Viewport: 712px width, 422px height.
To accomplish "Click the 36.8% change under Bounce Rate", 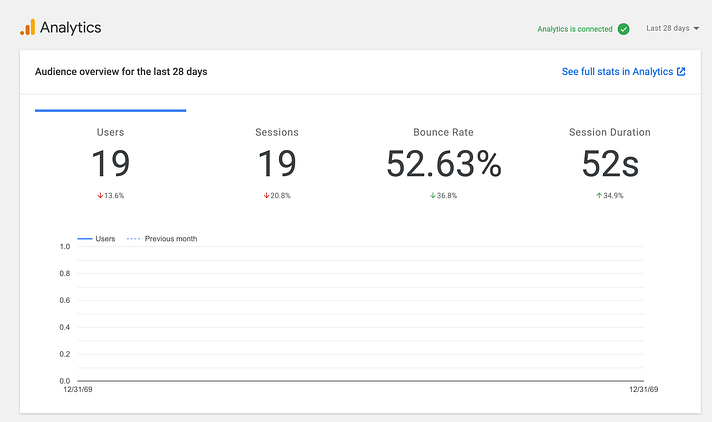I will (447, 195).
